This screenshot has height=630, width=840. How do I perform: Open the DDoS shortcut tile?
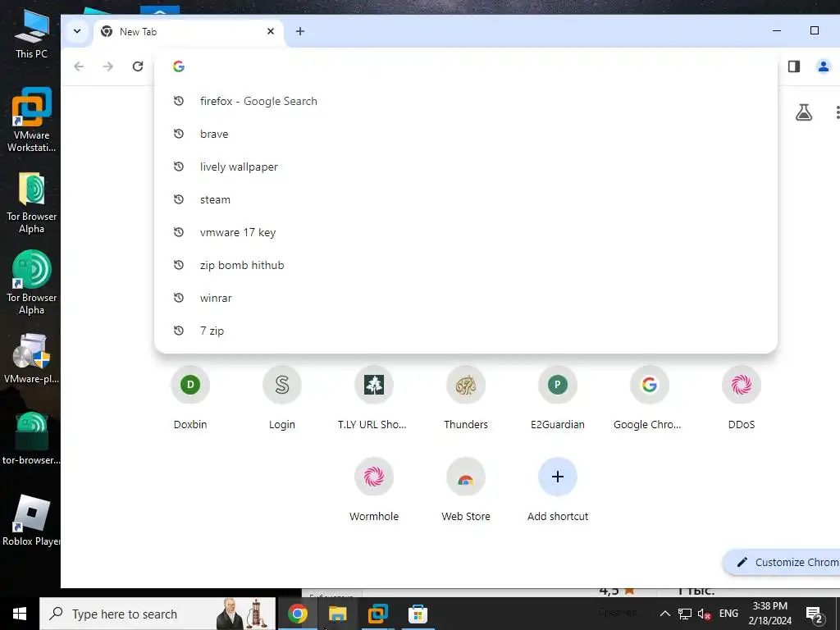[741, 398]
